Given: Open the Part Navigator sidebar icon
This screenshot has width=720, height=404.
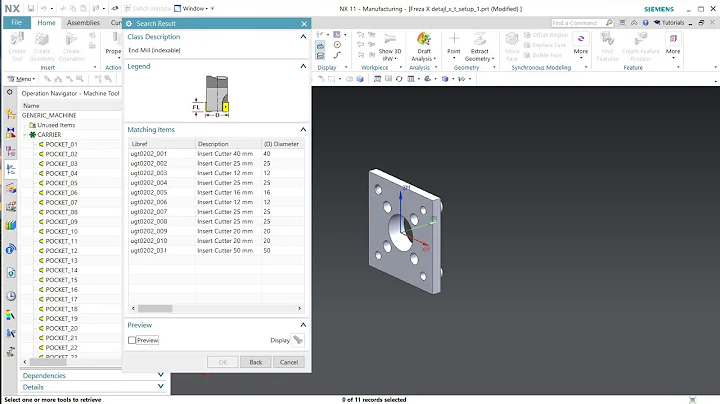Looking at the screenshot, I should [11, 151].
